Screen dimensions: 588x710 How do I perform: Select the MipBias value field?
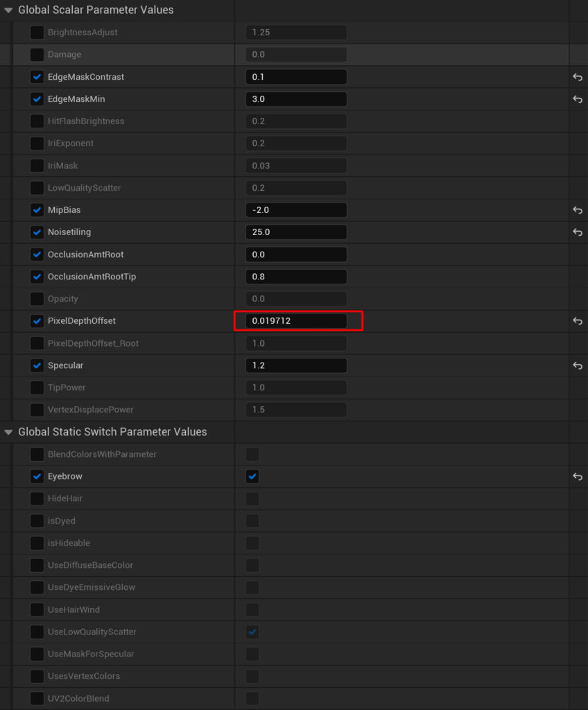[296, 210]
